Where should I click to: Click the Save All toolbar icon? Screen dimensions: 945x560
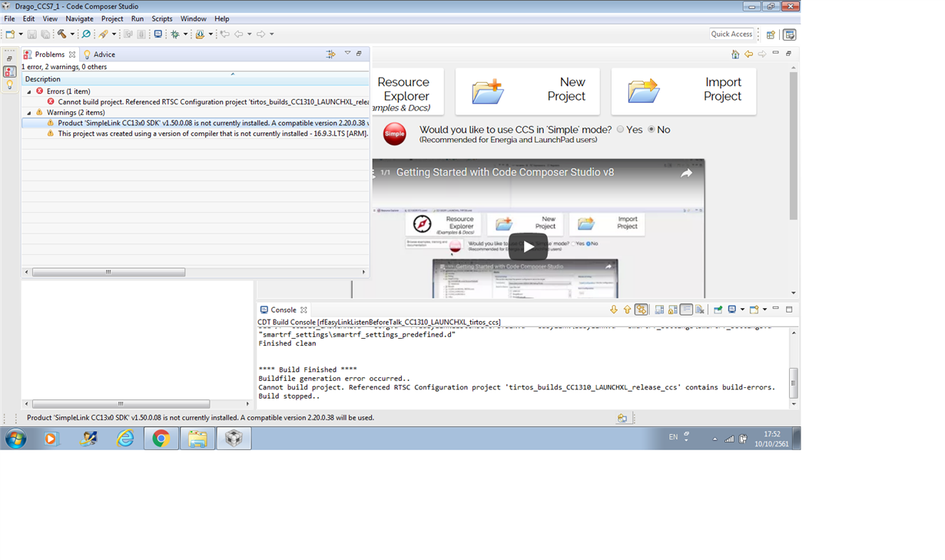(x=45, y=34)
